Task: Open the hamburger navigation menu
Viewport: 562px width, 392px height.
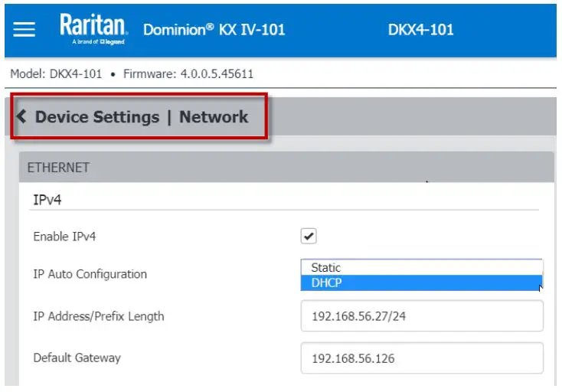Action: [x=24, y=29]
